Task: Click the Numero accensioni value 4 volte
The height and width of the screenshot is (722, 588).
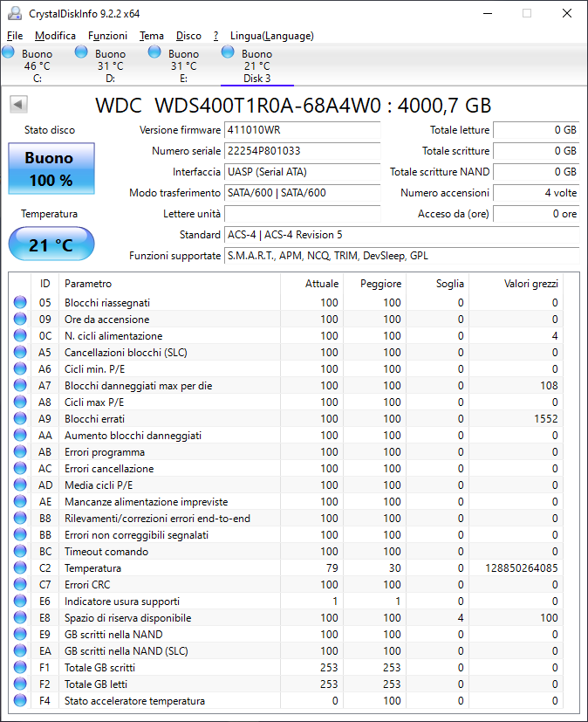Action: click(536, 192)
